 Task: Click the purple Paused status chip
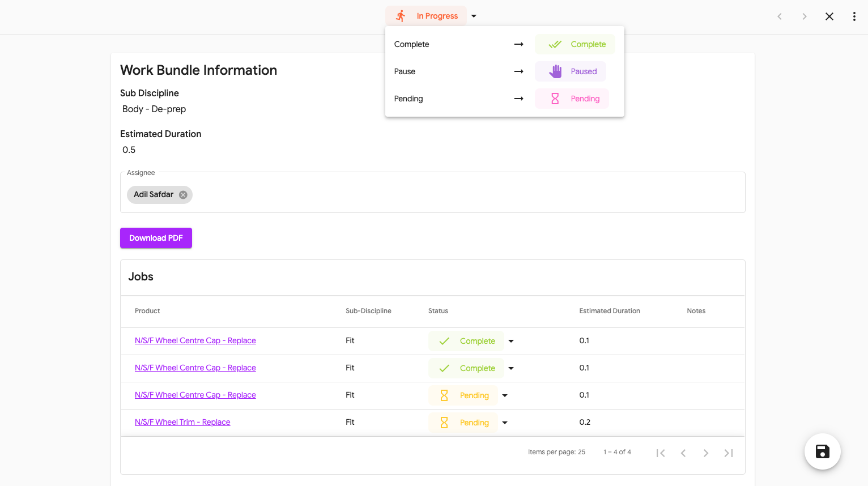pos(570,71)
